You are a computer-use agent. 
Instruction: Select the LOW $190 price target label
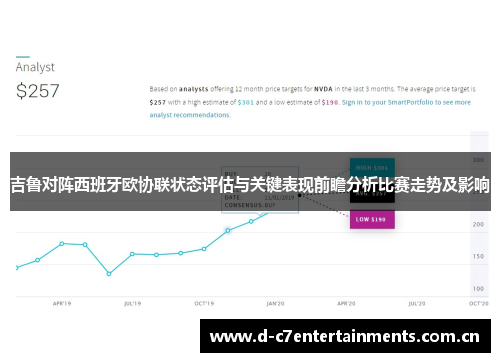coord(372,219)
